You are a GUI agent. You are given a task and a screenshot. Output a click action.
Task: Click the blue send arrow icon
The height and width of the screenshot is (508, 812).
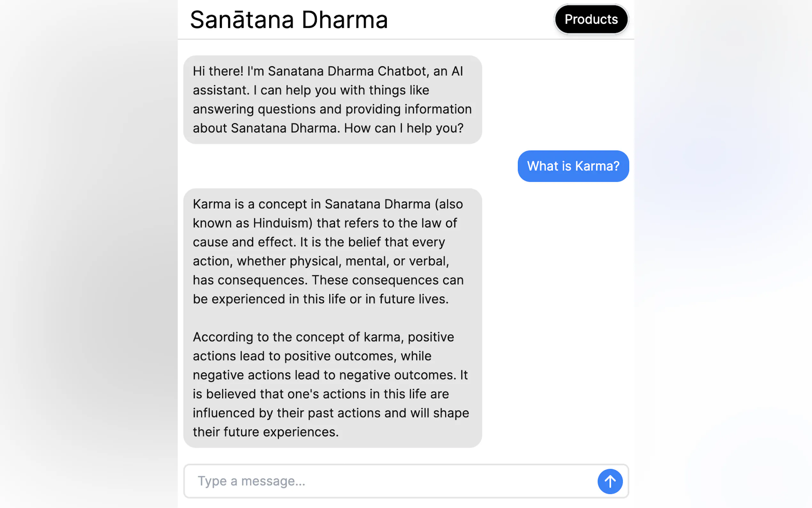pyautogui.click(x=610, y=481)
